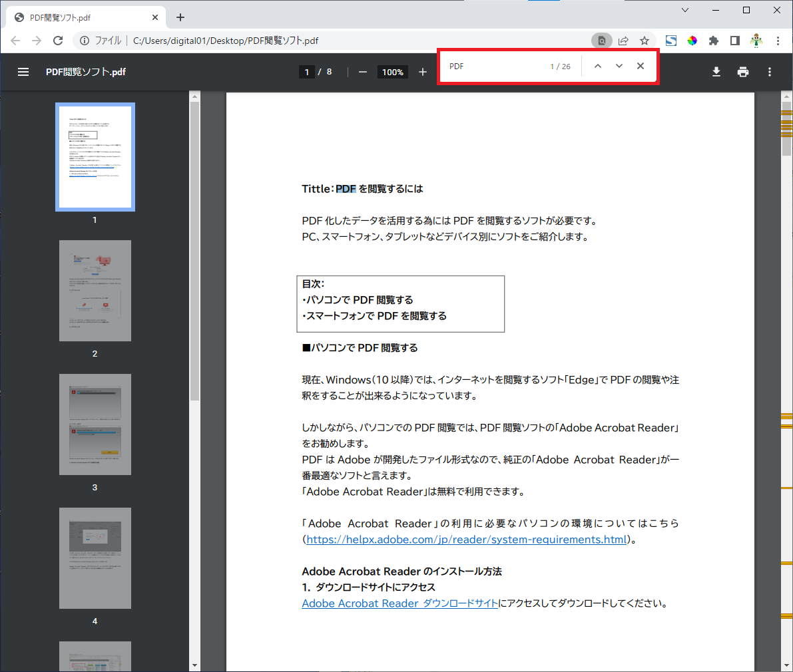This screenshot has width=793, height=672.
Task: Click contents entry ・スマートフォンで PDF を閲覧する
Action: pyautogui.click(x=374, y=316)
